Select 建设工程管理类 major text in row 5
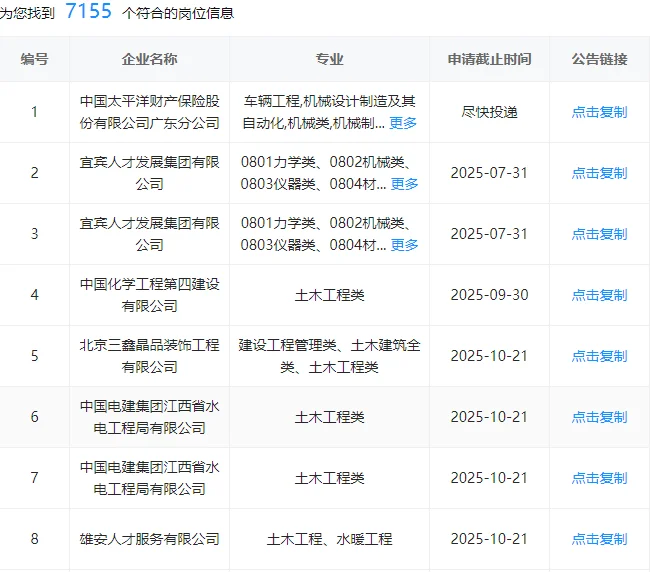Image resolution: width=650 pixels, height=572 pixels. [x=287, y=345]
